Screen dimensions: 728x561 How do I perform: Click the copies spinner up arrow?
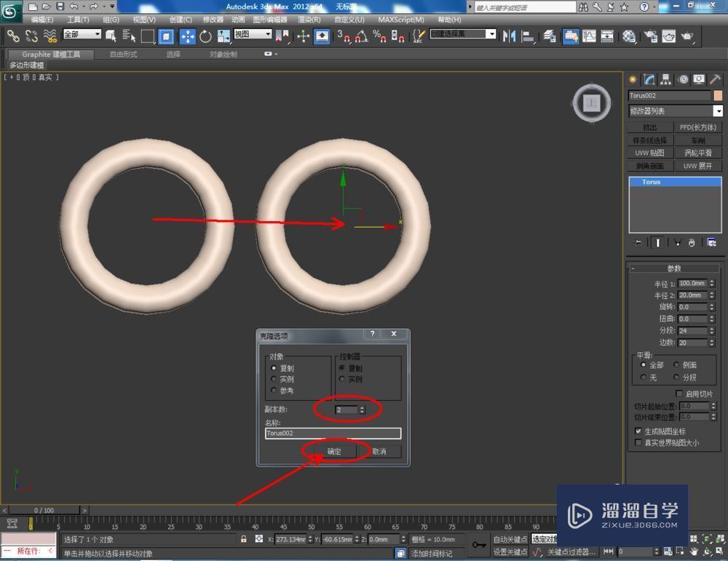[363, 406]
